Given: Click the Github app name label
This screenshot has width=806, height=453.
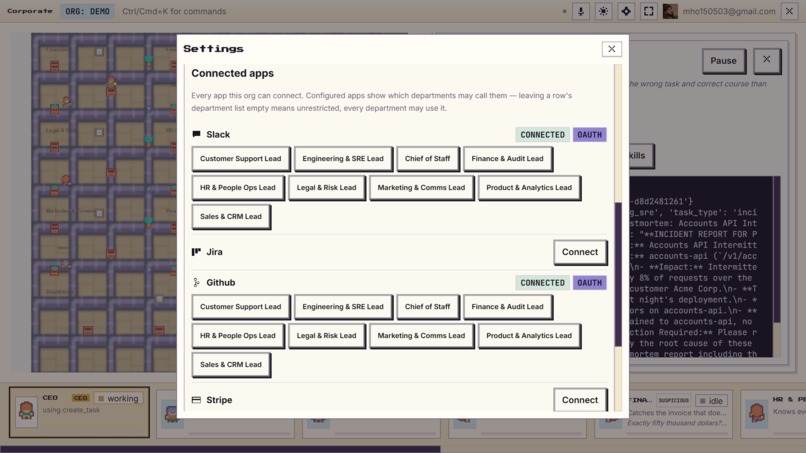Looking at the screenshot, I should (x=221, y=282).
